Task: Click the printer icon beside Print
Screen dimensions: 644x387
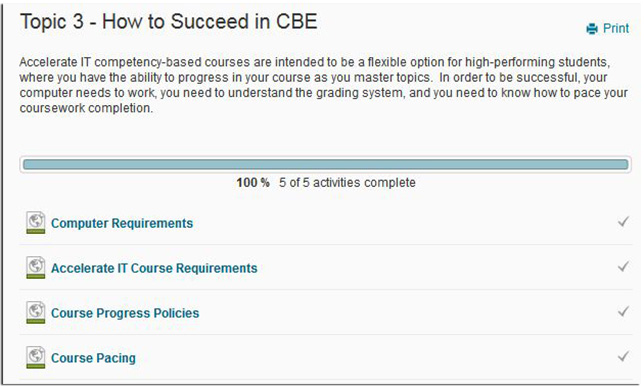Action: click(592, 29)
